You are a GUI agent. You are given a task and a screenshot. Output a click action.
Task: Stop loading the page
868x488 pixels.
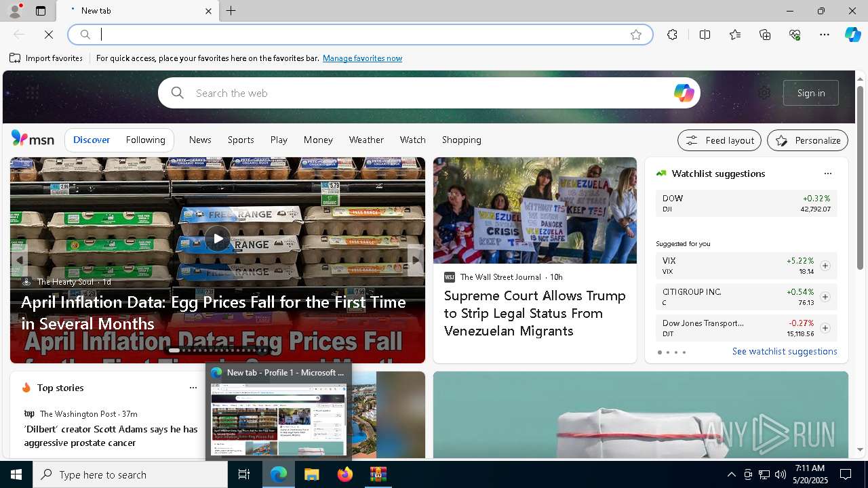point(49,35)
